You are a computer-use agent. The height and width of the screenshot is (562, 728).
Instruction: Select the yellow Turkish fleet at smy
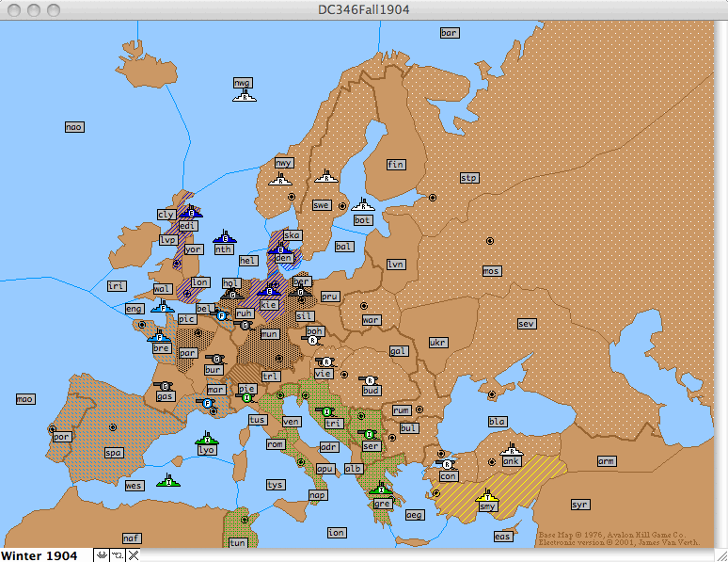pyautogui.click(x=487, y=496)
